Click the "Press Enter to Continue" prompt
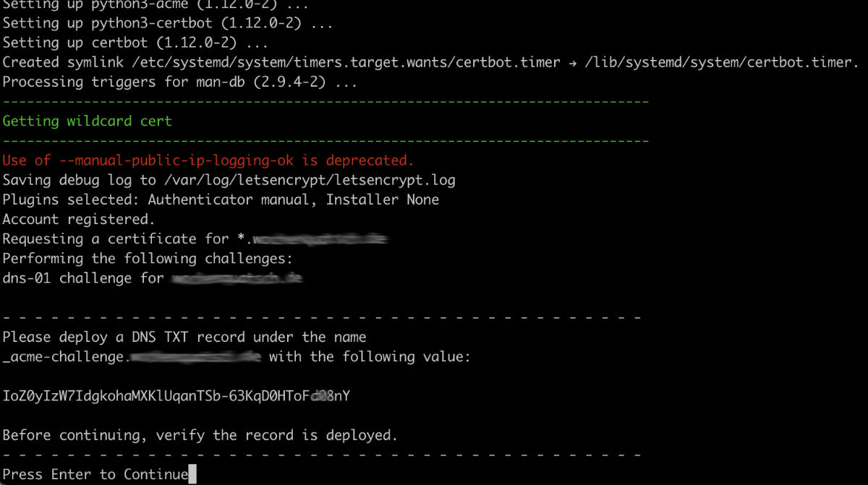This screenshot has height=485, width=868. click(x=95, y=474)
